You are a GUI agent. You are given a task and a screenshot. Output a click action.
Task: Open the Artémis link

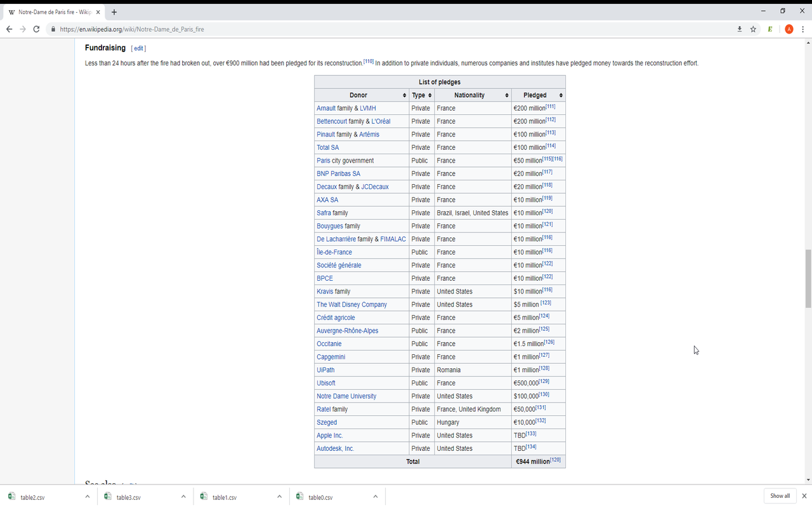369,135
